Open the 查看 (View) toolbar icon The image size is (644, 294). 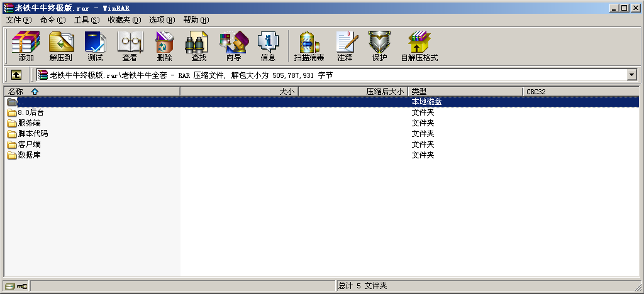click(x=130, y=46)
